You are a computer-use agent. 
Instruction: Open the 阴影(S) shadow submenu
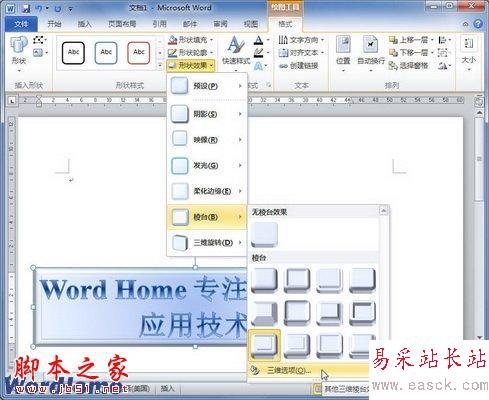(x=207, y=114)
